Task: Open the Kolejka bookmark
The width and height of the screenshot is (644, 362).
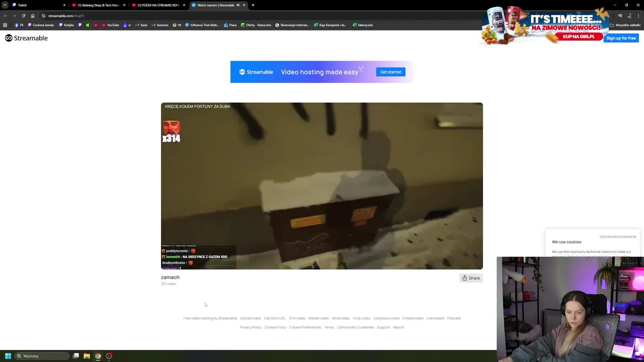Action: [x=66, y=25]
